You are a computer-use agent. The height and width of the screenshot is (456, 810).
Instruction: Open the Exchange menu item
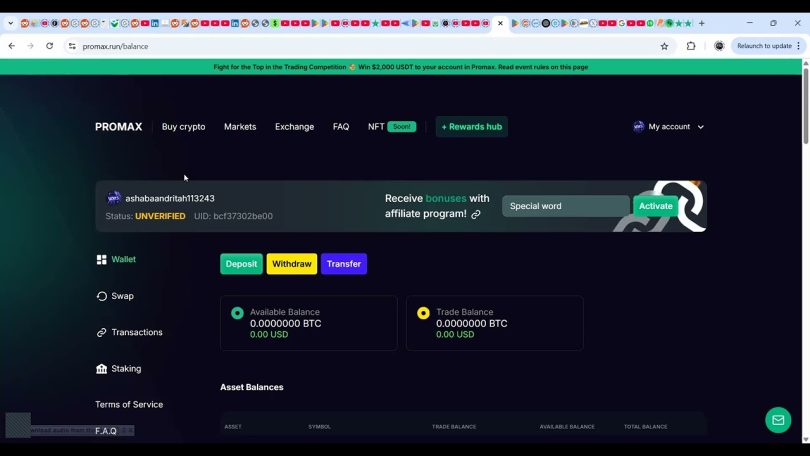coord(294,127)
